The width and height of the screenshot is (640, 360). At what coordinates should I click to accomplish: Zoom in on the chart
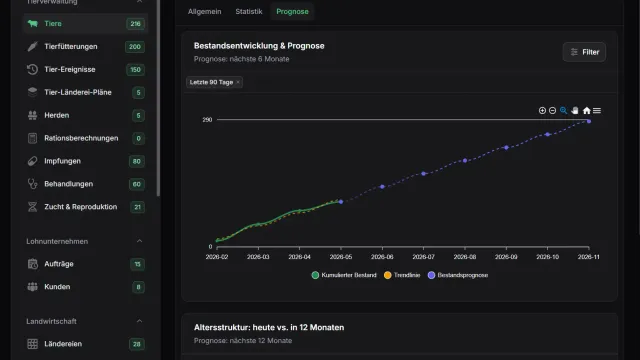coord(542,111)
